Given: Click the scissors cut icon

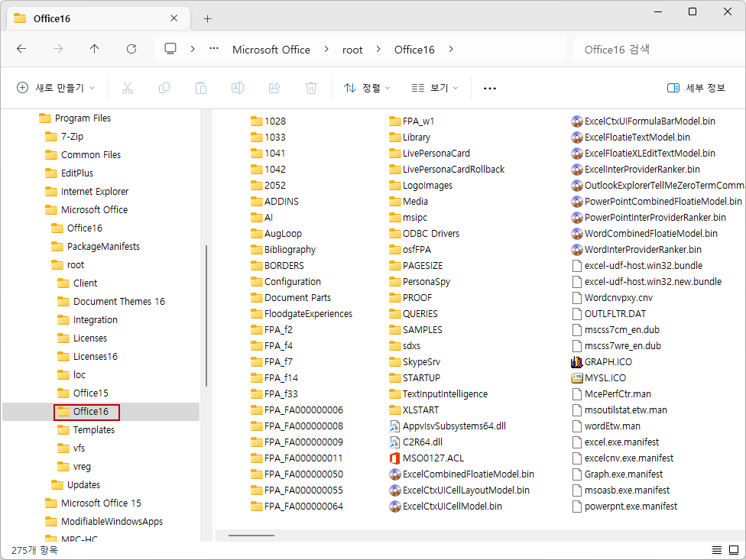Looking at the screenshot, I should (128, 88).
